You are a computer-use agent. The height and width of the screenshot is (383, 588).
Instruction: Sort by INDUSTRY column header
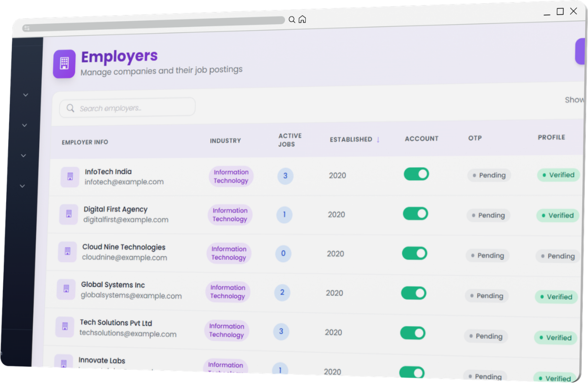coord(225,141)
